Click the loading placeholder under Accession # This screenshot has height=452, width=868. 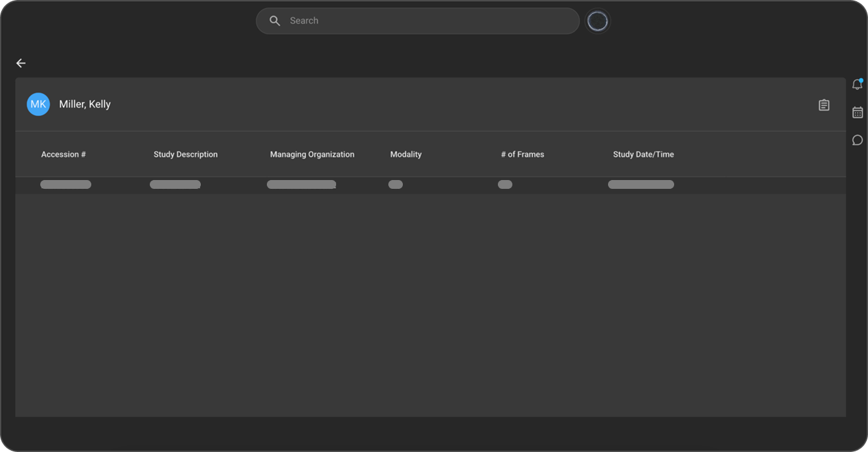[x=65, y=184]
